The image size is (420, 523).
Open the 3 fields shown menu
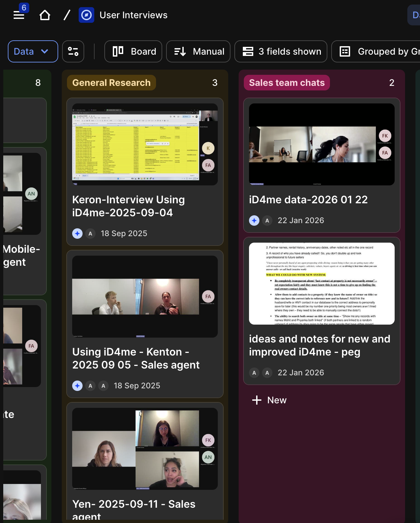tap(281, 51)
